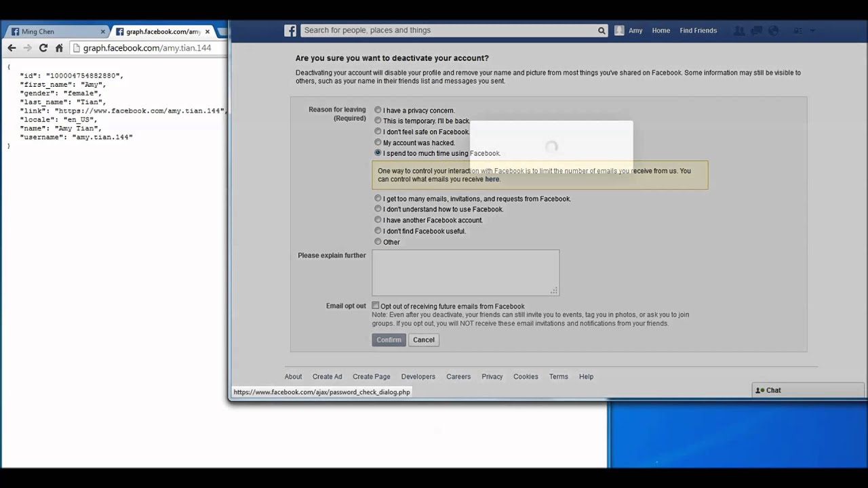Screen dimensions: 868x488
Task: Open the Terms footer link
Action: tap(559, 377)
